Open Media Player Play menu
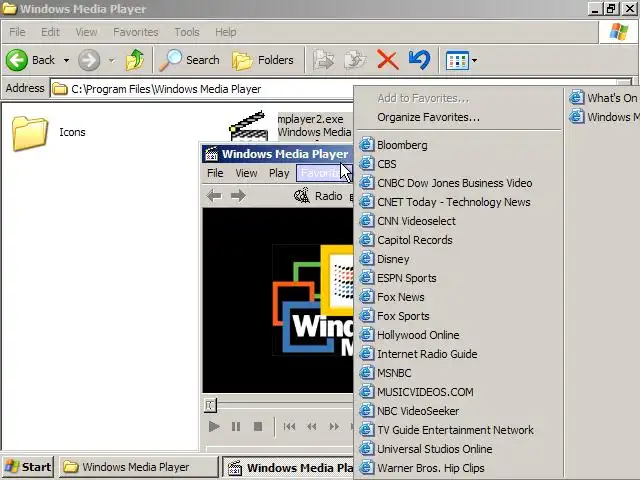The image size is (640, 480). 279,173
